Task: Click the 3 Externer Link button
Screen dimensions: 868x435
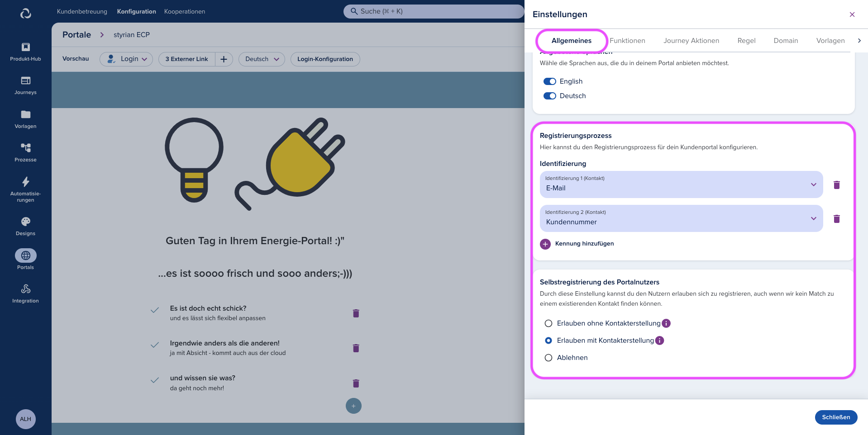Action: click(x=186, y=59)
